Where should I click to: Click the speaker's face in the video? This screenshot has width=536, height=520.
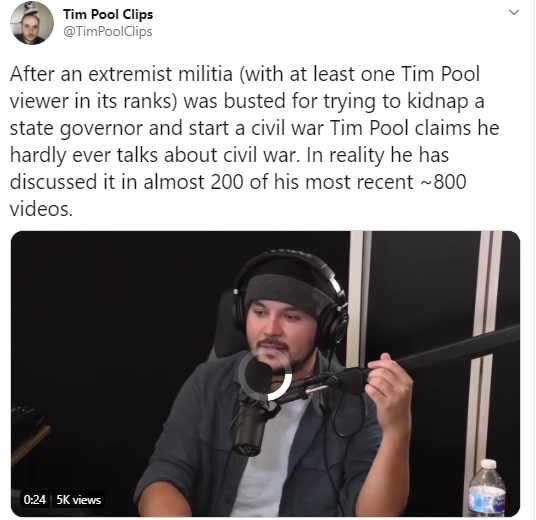coord(279,333)
